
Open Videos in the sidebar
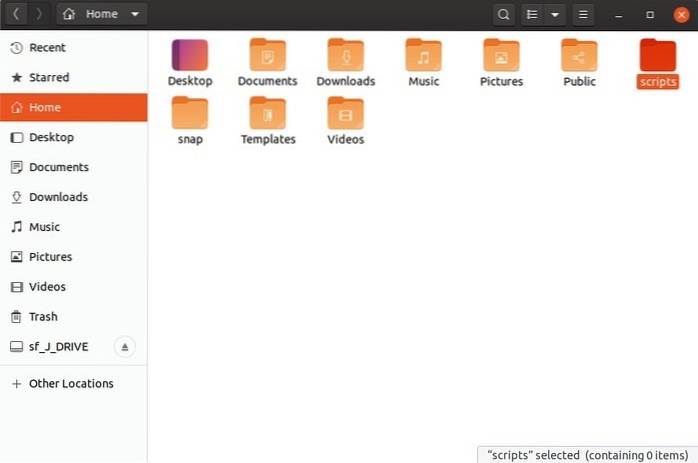(x=47, y=287)
